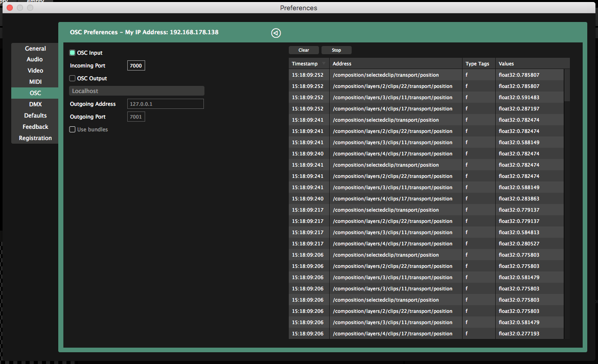The height and width of the screenshot is (364, 598).
Task: Toggle the Use bundles checkbox
Action: [73, 129]
